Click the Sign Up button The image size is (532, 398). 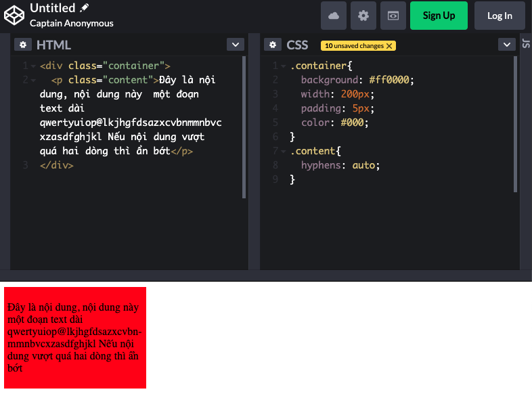[x=439, y=16]
